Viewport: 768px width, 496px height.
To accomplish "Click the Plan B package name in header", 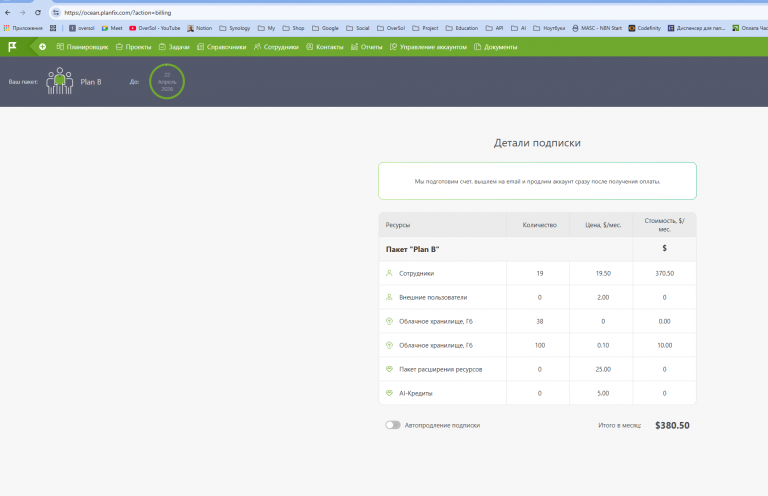I will (x=91, y=82).
